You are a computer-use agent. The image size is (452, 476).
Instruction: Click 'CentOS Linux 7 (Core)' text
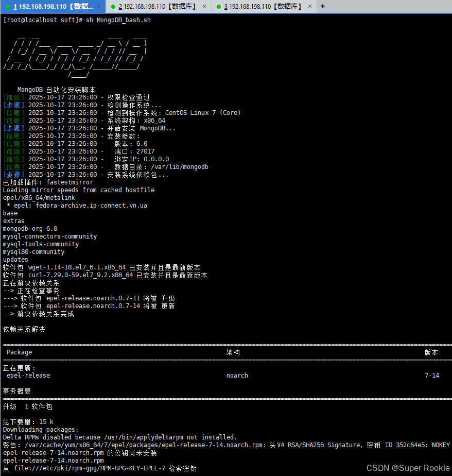click(x=203, y=113)
